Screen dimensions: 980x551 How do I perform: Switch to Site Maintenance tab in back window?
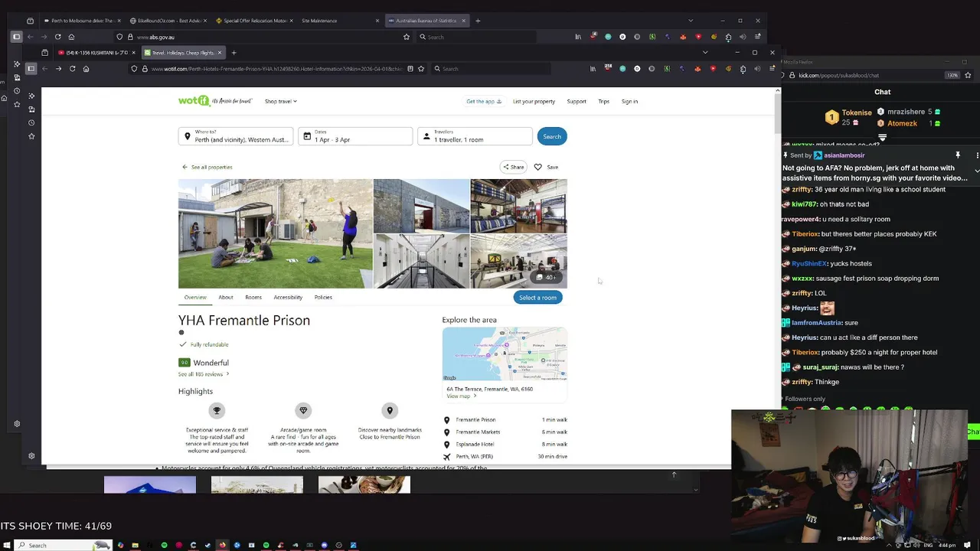[x=341, y=21]
